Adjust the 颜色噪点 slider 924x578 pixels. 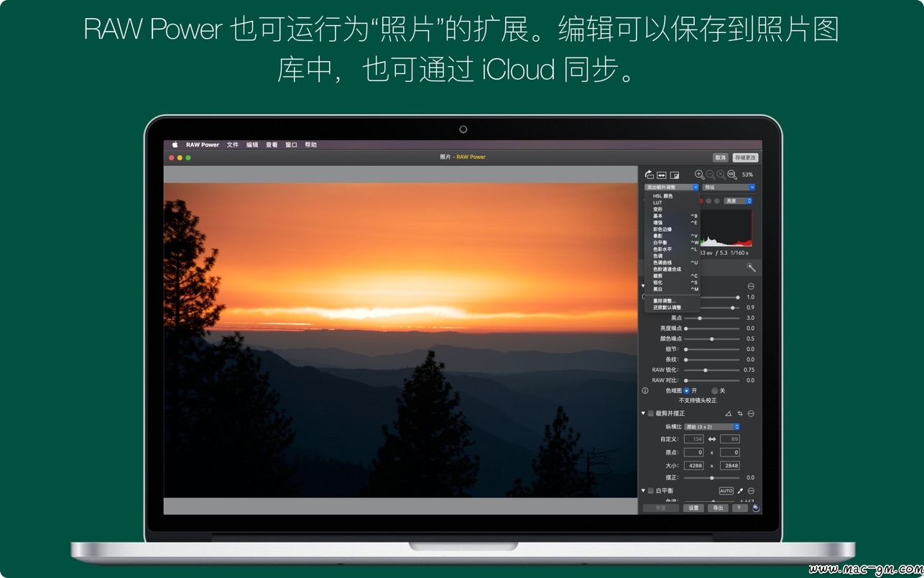pyautogui.click(x=712, y=339)
